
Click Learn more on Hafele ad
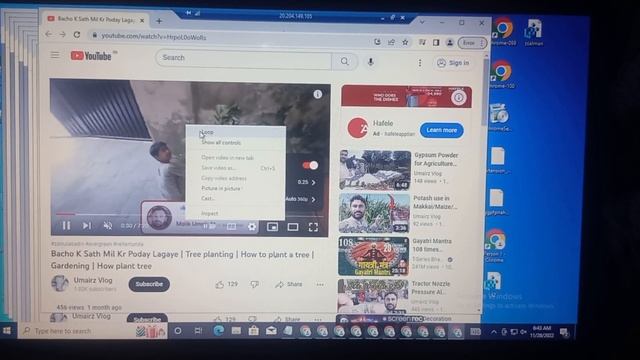pos(442,130)
